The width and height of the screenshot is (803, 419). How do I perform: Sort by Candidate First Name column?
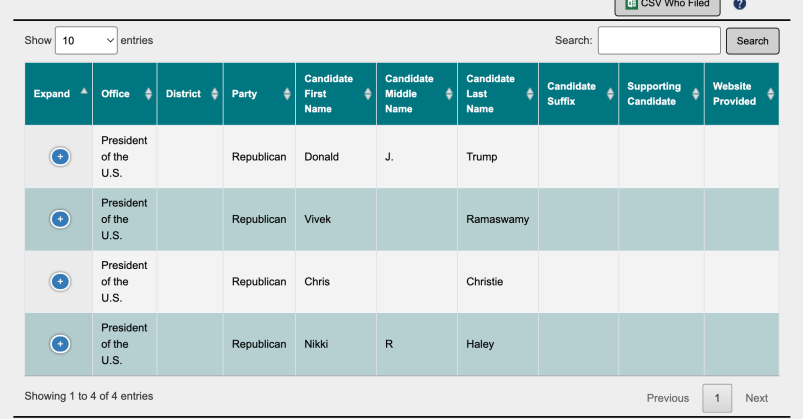tap(335, 94)
